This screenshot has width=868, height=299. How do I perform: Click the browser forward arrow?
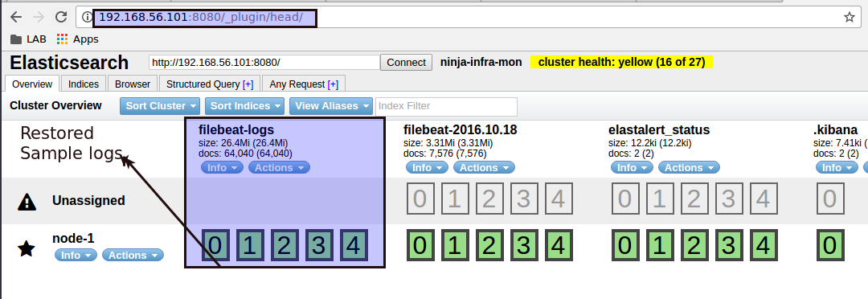39,17
